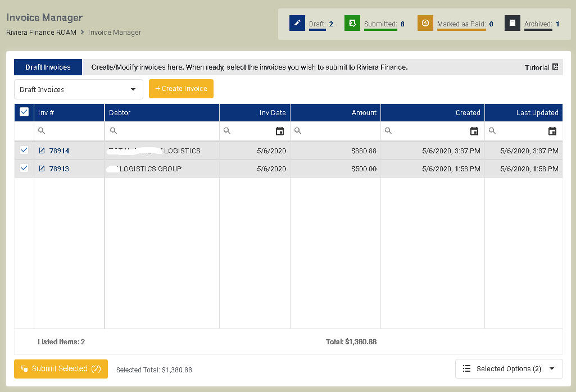Screen dimensions: 576x392
Task: Open invoice 78914 using its edit icon
Action: 42,151
